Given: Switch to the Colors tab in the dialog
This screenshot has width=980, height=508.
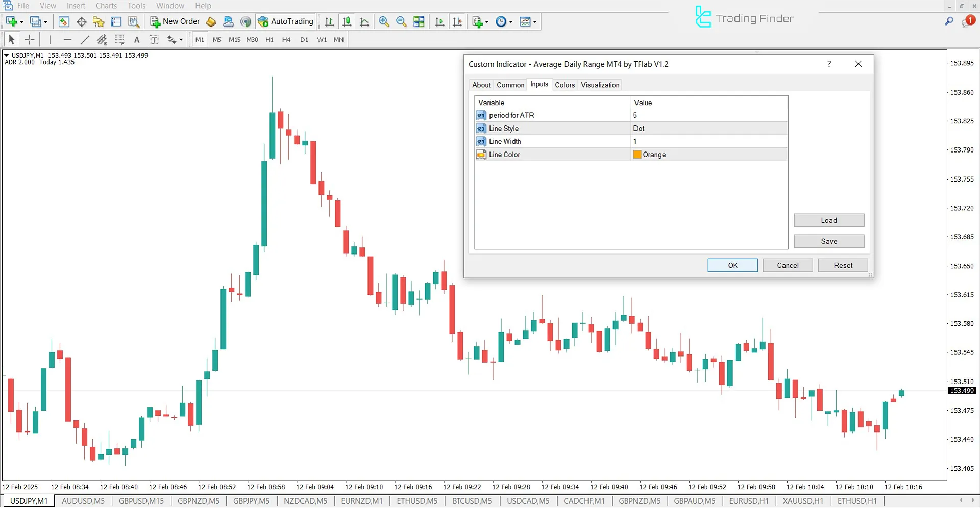Looking at the screenshot, I should (565, 85).
